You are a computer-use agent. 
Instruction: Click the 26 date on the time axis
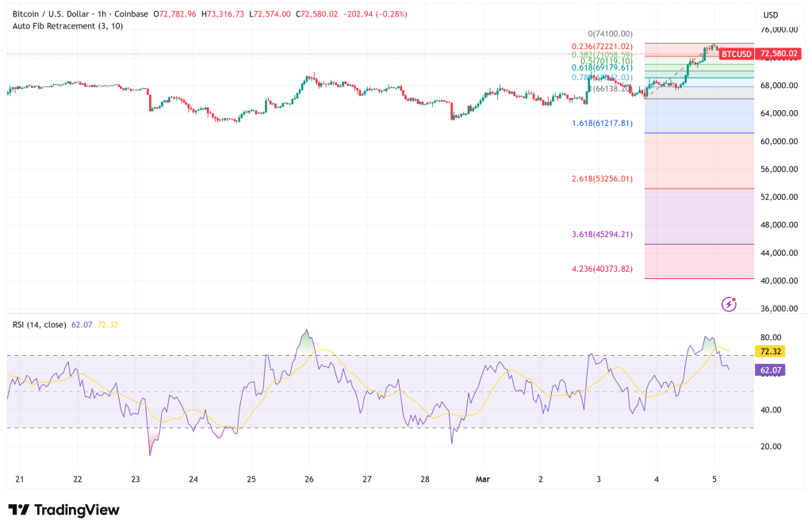309,479
